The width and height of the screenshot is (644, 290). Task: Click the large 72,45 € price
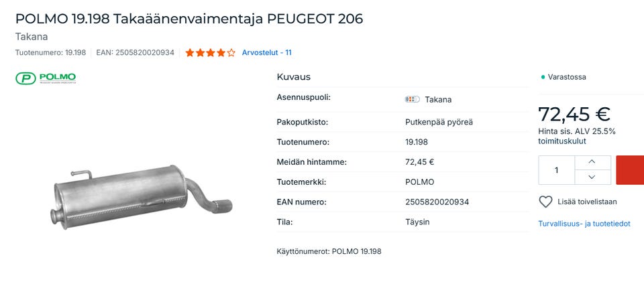point(574,114)
